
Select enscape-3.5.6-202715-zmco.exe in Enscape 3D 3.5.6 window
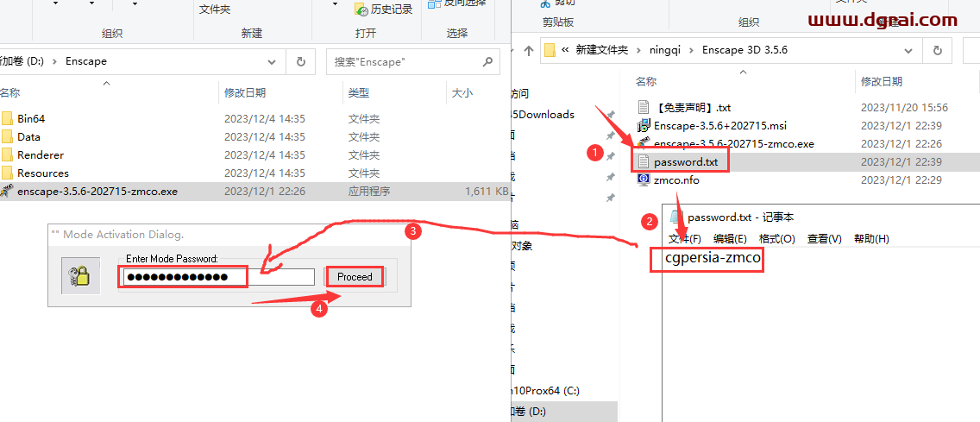coord(734,143)
